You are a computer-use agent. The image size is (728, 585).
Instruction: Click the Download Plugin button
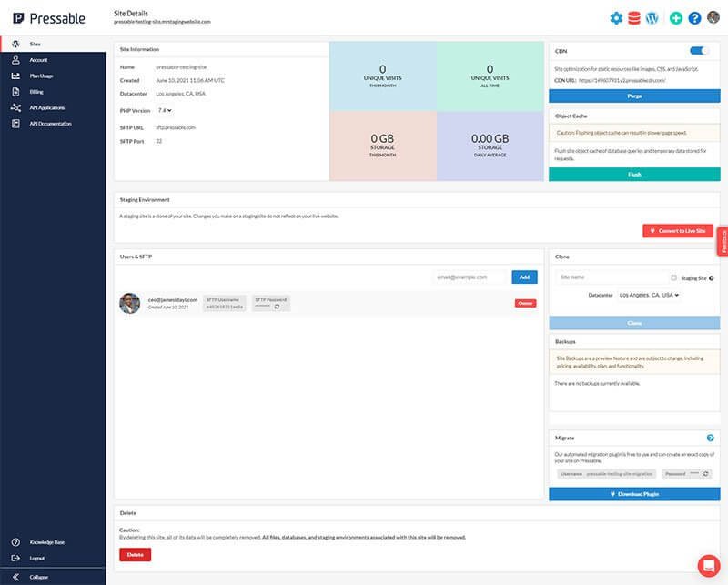click(634, 494)
